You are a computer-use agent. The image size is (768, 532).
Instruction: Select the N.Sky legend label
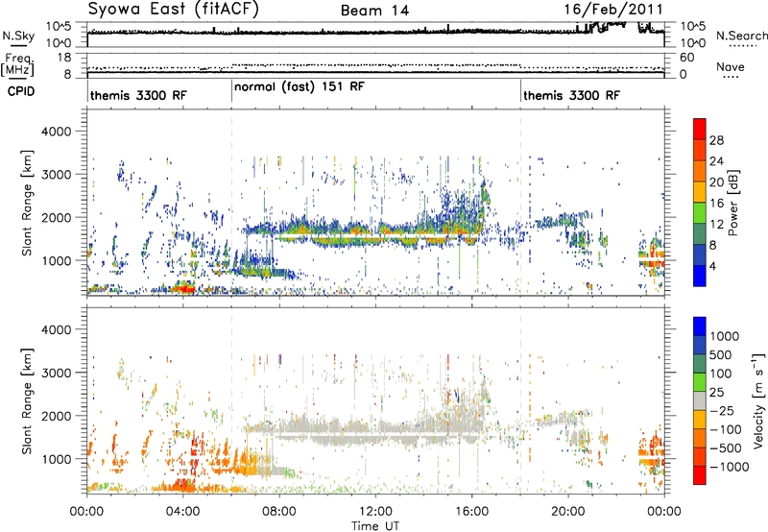(x=18, y=36)
